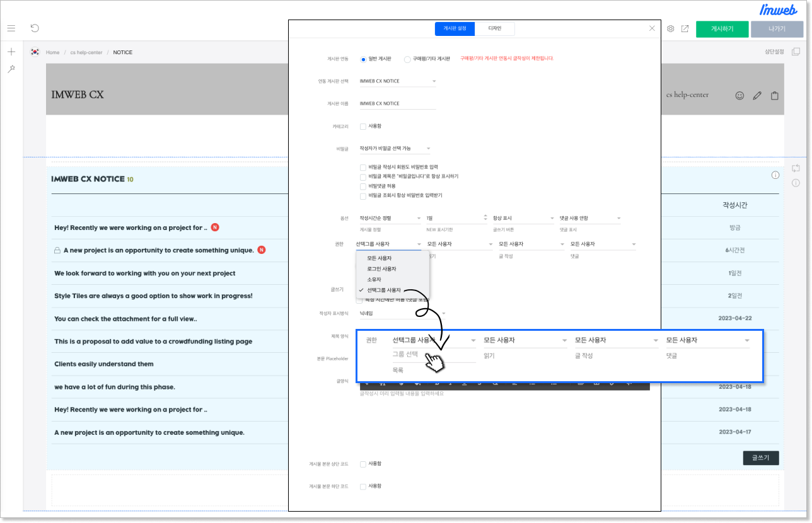Viewport: 812px width, 523px height.
Task: Click the smiley face icon in header
Action: coord(739,96)
